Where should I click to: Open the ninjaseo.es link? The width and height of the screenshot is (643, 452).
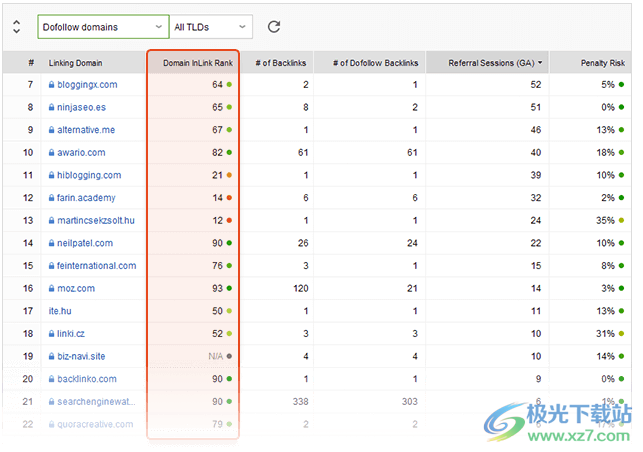tap(81, 107)
